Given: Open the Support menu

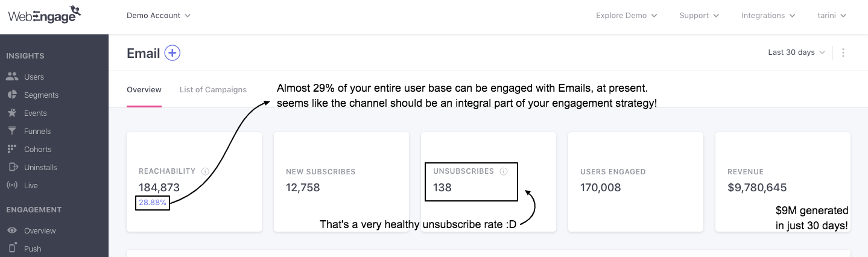Looking at the screenshot, I should point(699,16).
